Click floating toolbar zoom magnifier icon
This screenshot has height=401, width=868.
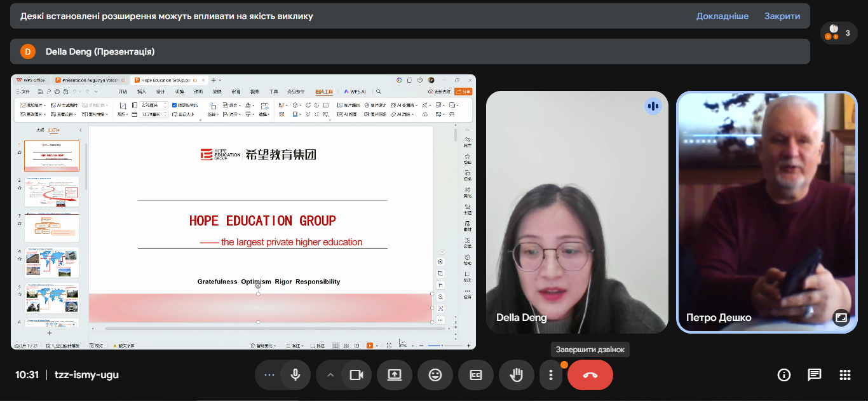click(441, 297)
